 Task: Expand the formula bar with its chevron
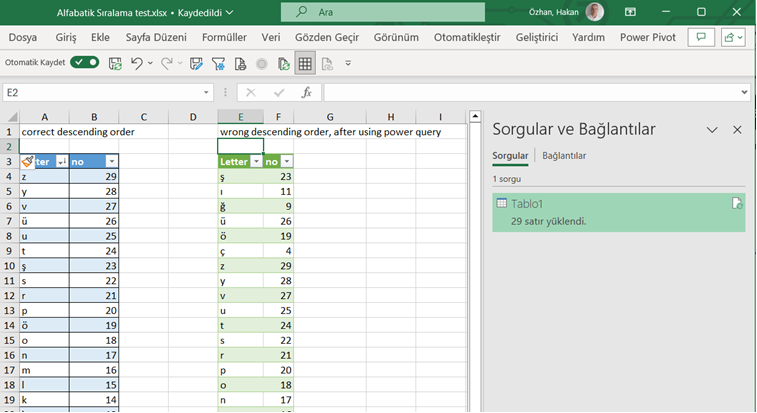point(744,92)
